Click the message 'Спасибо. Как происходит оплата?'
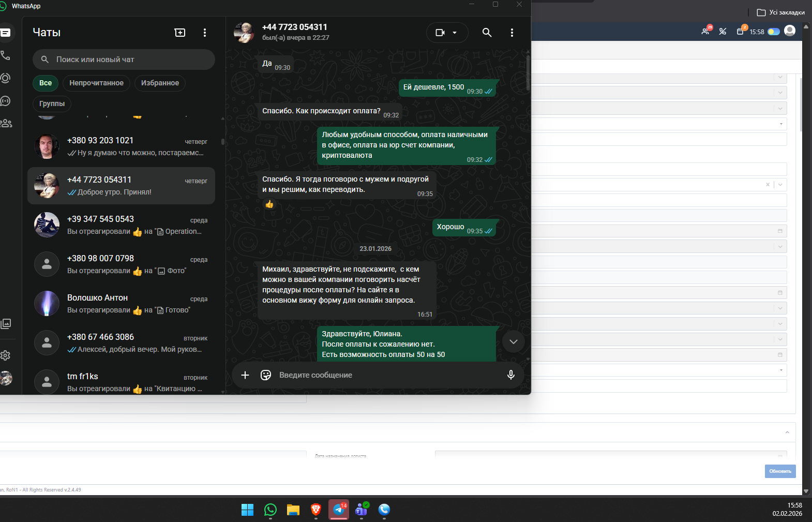 pyautogui.click(x=330, y=112)
